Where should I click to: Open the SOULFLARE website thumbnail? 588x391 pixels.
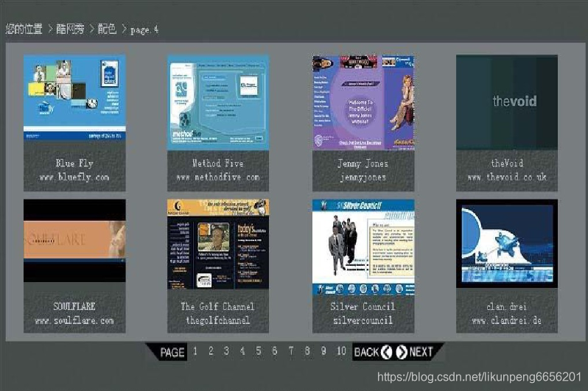pyautogui.click(x=74, y=240)
